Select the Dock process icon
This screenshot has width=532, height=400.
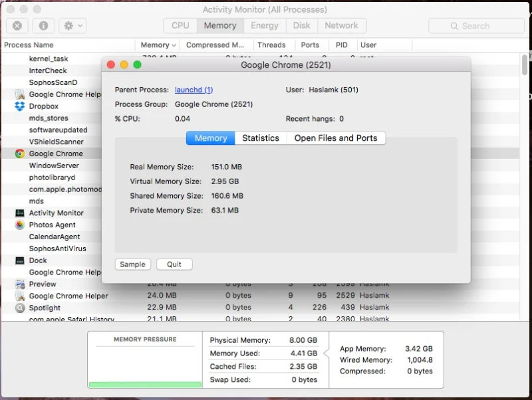[x=20, y=260]
